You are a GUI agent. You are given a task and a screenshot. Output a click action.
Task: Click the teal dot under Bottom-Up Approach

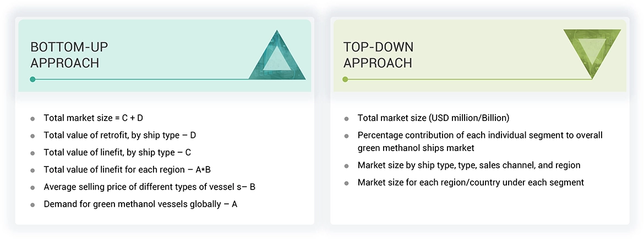32,80
